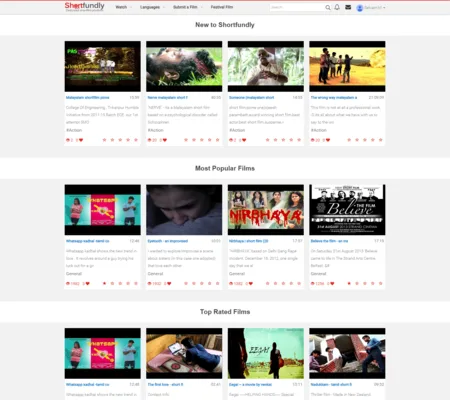Viewport: 450px width, 400px height.
Task: Open the NIRBHAYA poster thumbnail
Action: click(266, 210)
